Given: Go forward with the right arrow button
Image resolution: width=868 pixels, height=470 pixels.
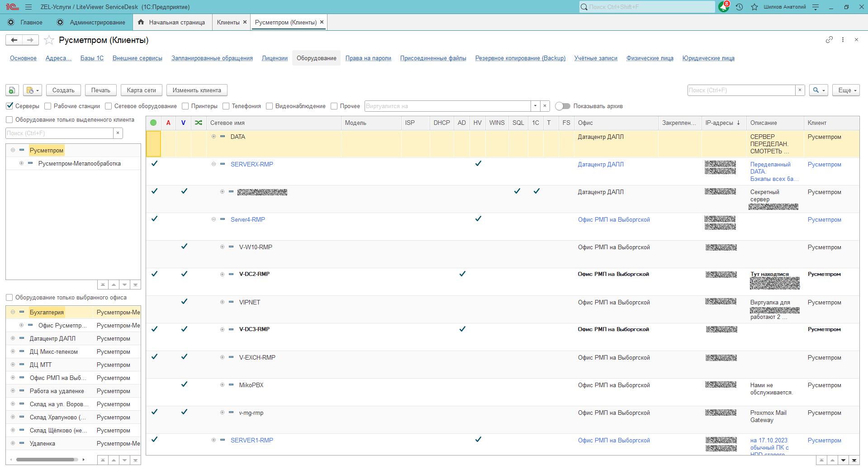Looking at the screenshot, I should pyautogui.click(x=30, y=40).
